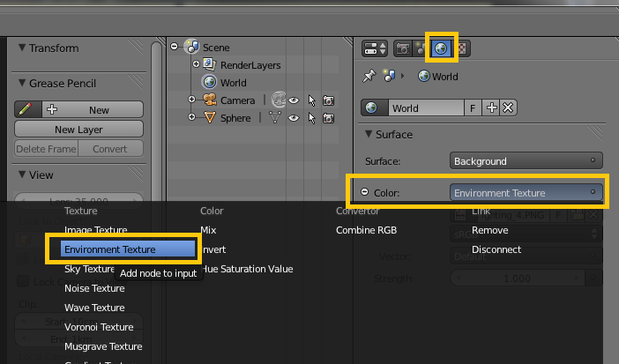Click the Delete Frame button

[46, 149]
